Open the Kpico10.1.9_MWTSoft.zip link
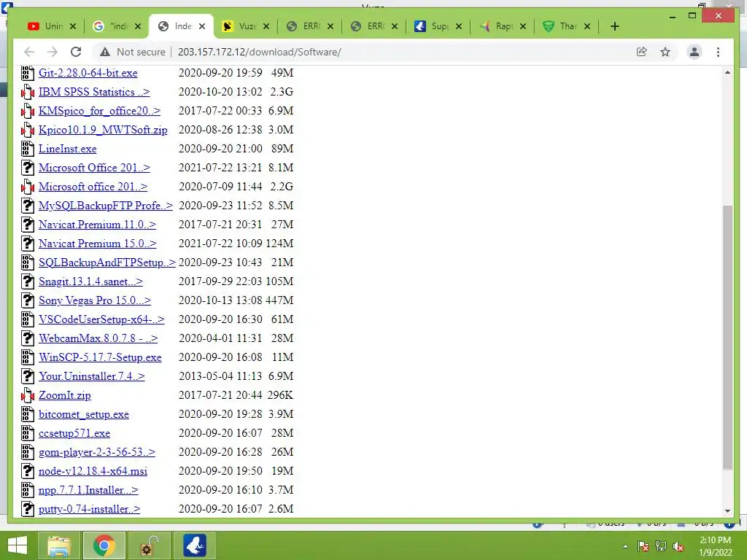The height and width of the screenshot is (560, 747). [103, 130]
